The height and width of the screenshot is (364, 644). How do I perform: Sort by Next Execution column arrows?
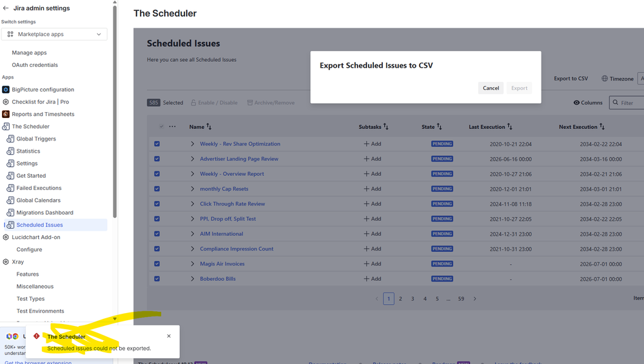(x=601, y=126)
